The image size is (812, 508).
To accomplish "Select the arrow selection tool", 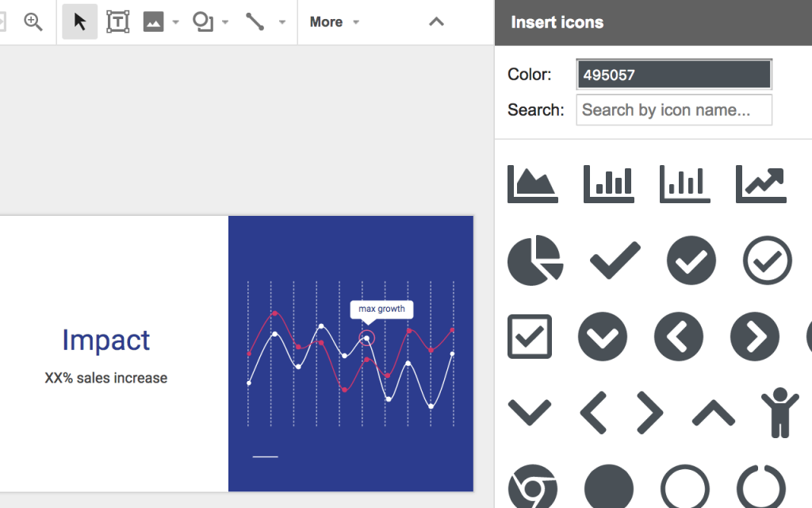I will coord(79,21).
